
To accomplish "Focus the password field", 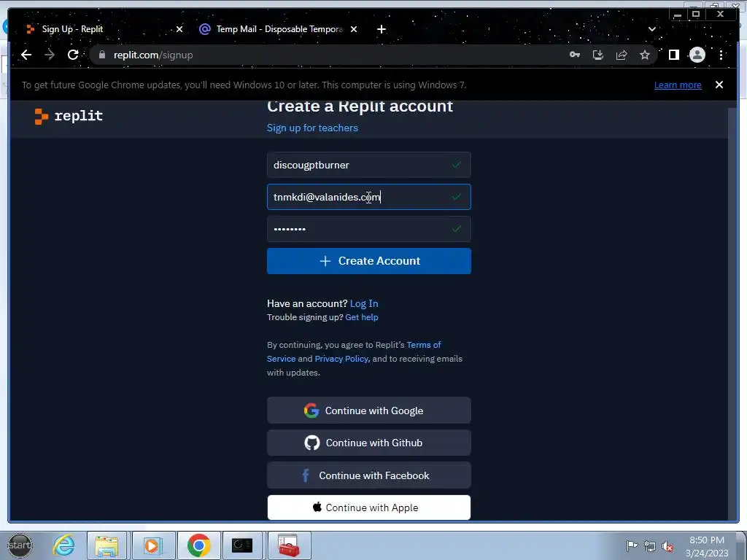I will click(x=368, y=229).
